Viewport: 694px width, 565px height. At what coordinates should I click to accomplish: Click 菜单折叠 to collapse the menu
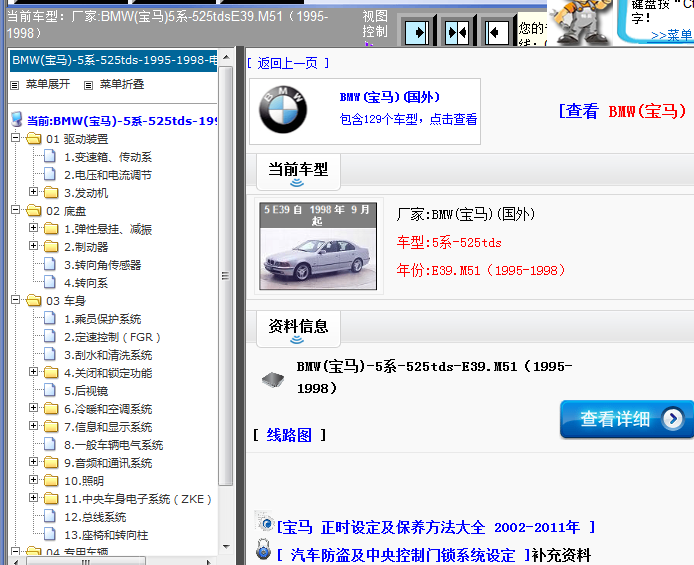click(122, 84)
